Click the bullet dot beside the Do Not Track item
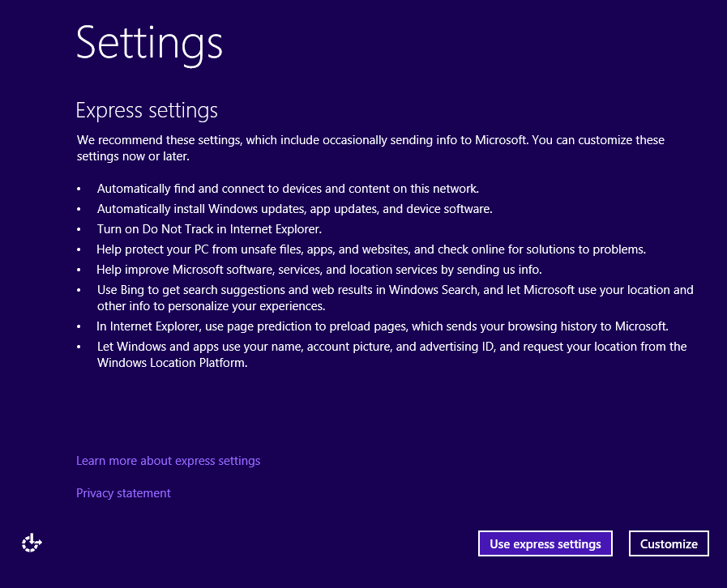The image size is (727, 588). (79, 230)
